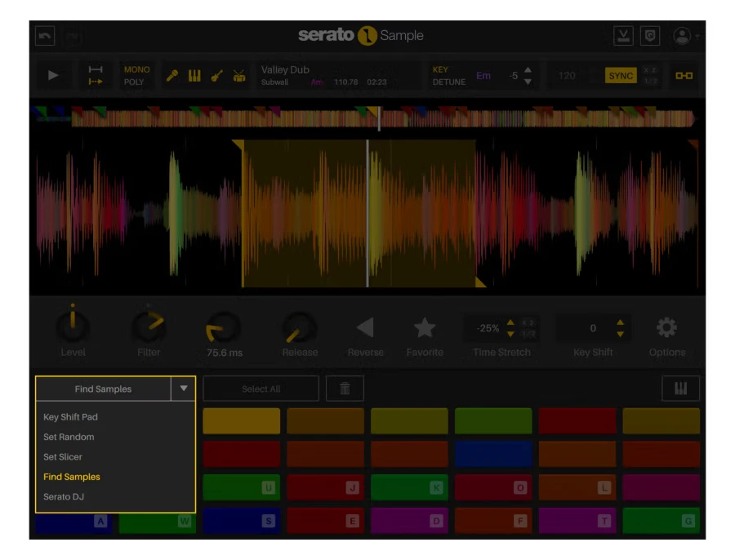Trigger the green pad labeled K

pos(409,487)
